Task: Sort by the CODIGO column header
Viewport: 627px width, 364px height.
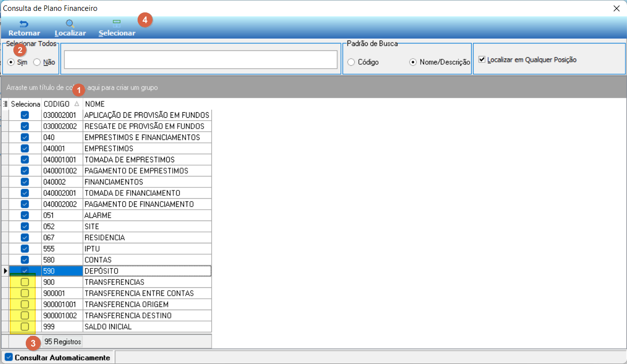Action: point(62,104)
